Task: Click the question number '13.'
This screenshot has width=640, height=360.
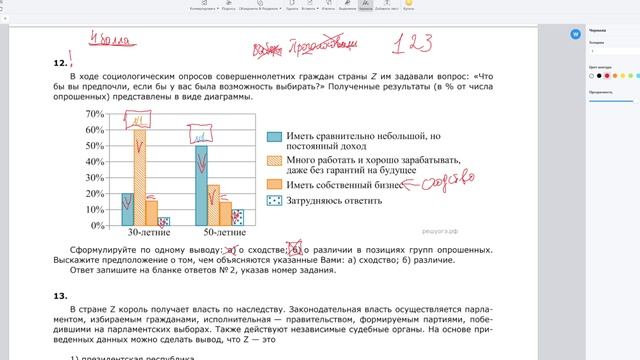Action: (x=60, y=296)
